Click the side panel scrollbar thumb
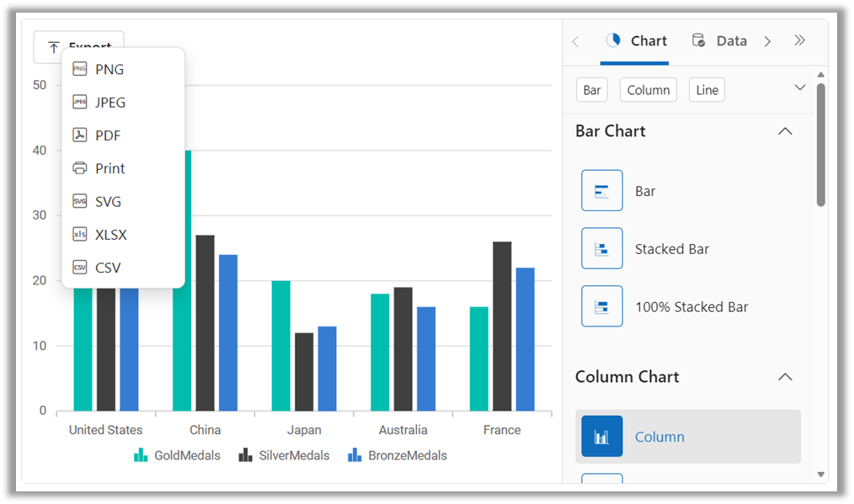This screenshot has height=504, width=854. [821, 144]
